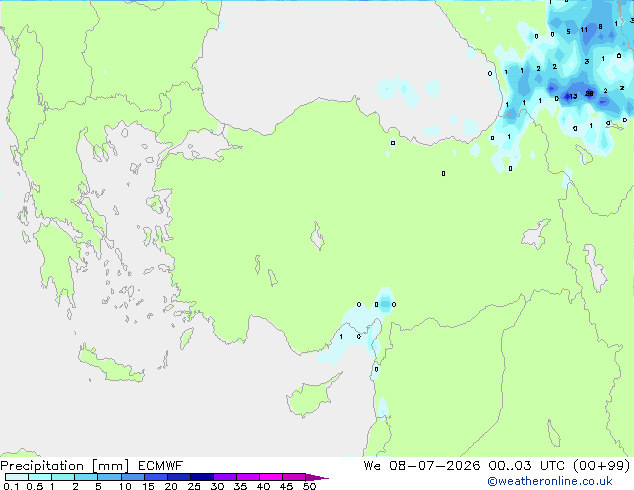Screen dimensions: 634x490
Task: Click the 15–20 mm legend color swatch
Action: coord(155,477)
